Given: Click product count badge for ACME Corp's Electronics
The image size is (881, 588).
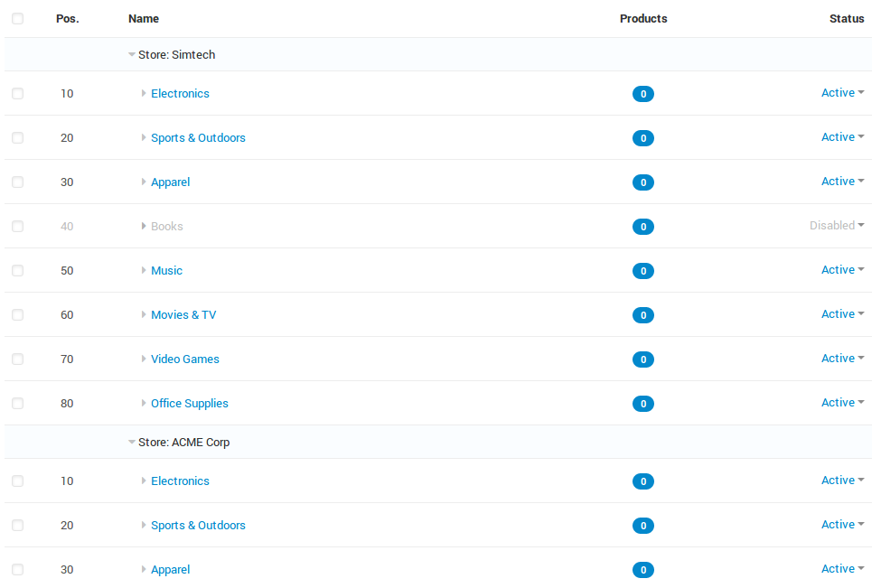Looking at the screenshot, I should [x=643, y=481].
